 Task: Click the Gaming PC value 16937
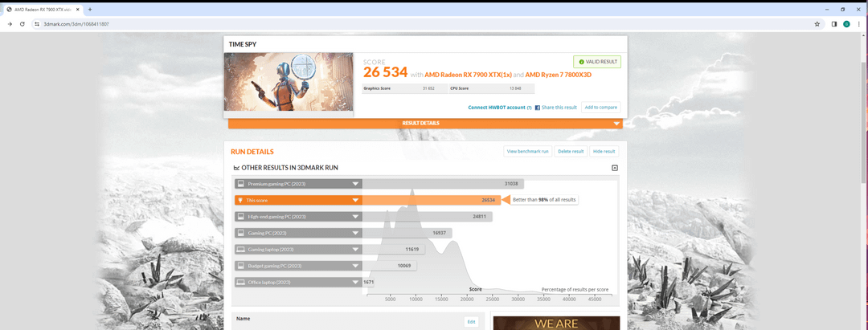[440, 233]
